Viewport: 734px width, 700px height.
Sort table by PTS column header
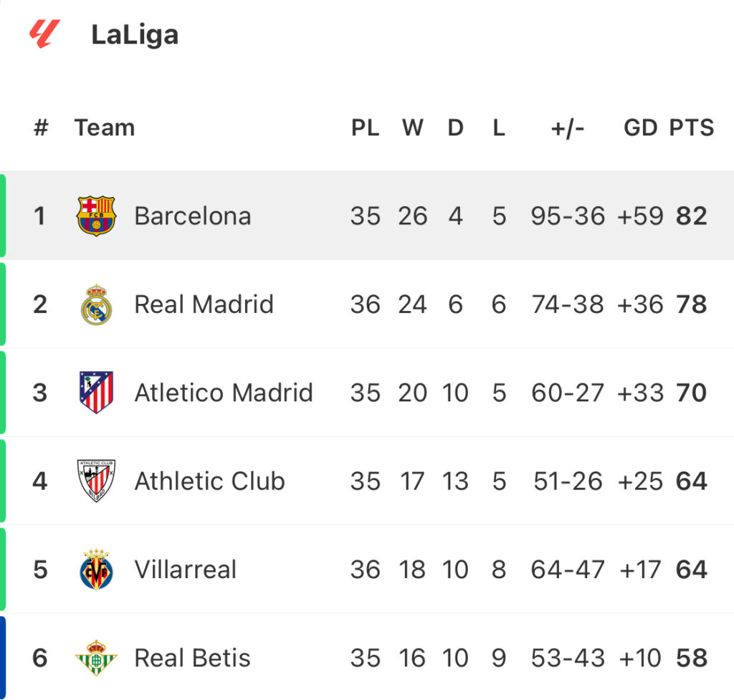click(x=692, y=128)
